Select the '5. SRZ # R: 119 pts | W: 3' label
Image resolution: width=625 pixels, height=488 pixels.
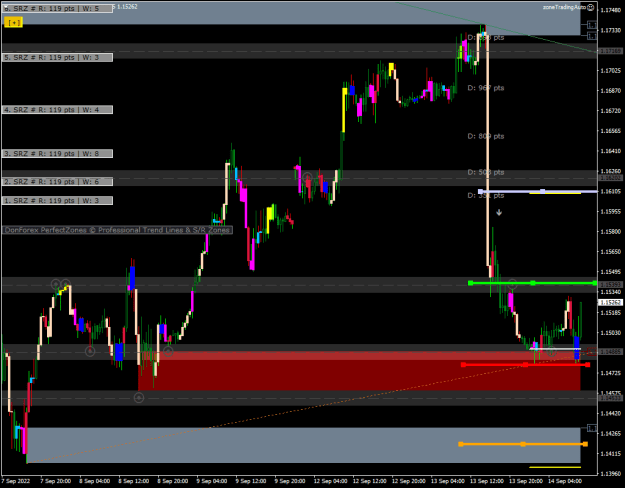[57, 57]
